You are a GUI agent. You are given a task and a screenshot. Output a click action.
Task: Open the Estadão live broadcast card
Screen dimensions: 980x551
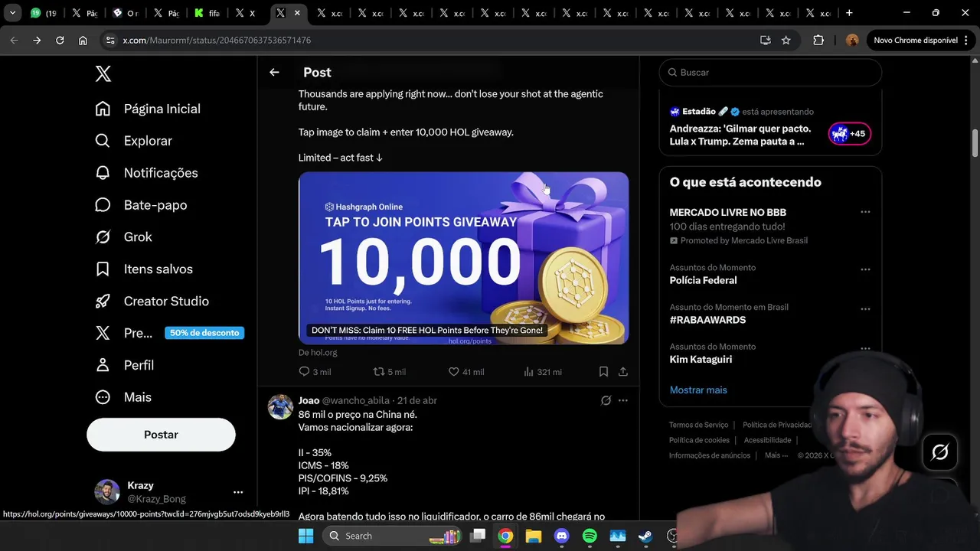(770, 127)
